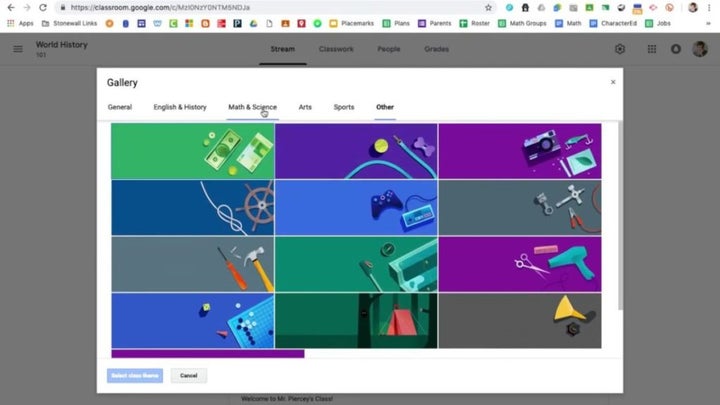Close the Gallery dialog with X
This screenshot has height=405, width=720.
[x=613, y=82]
